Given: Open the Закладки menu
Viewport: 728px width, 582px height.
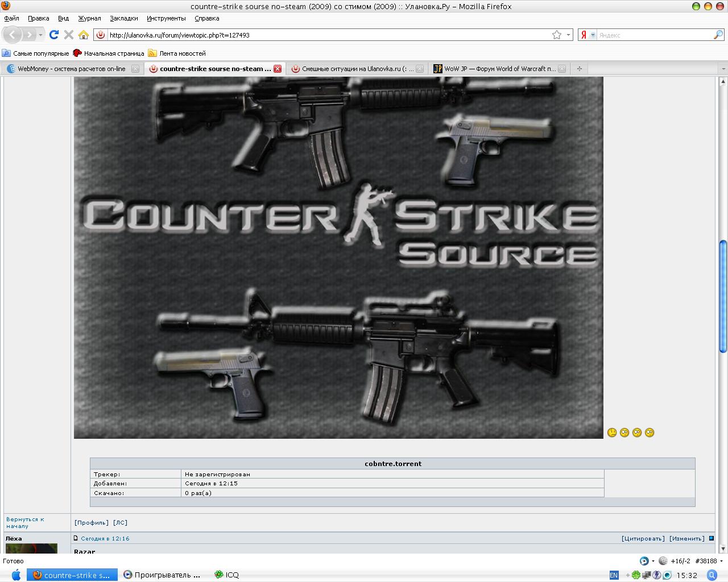Looking at the screenshot, I should 123,18.
